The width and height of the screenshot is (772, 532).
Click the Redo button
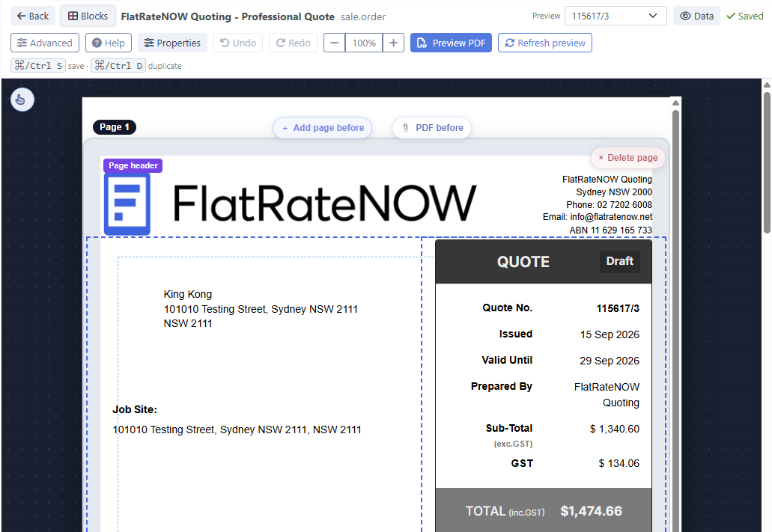(x=294, y=43)
